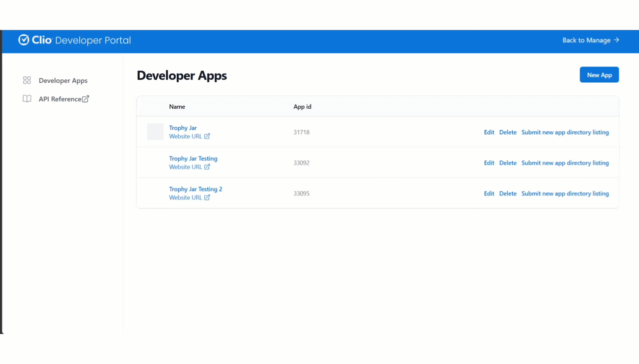
Task: Open the Trophy Jar Testing 2 app name link
Action: (x=196, y=189)
